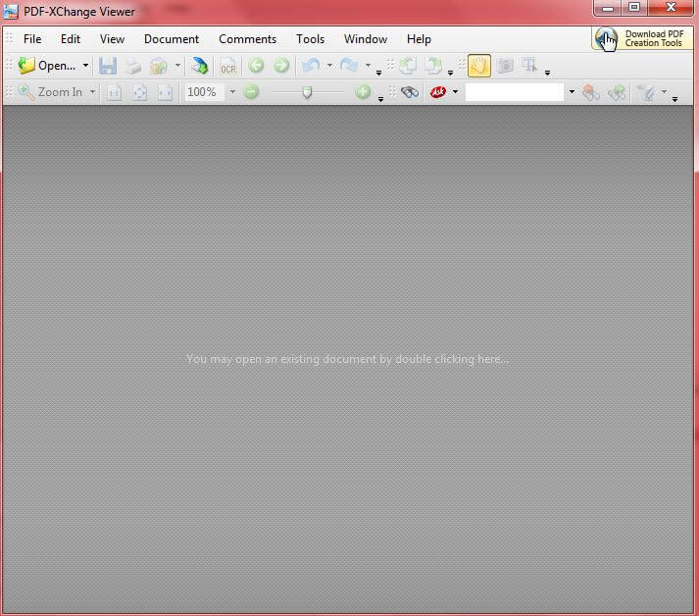This screenshot has height=616, width=699.
Task: Click the 100% zoom value field
Action: pos(204,92)
